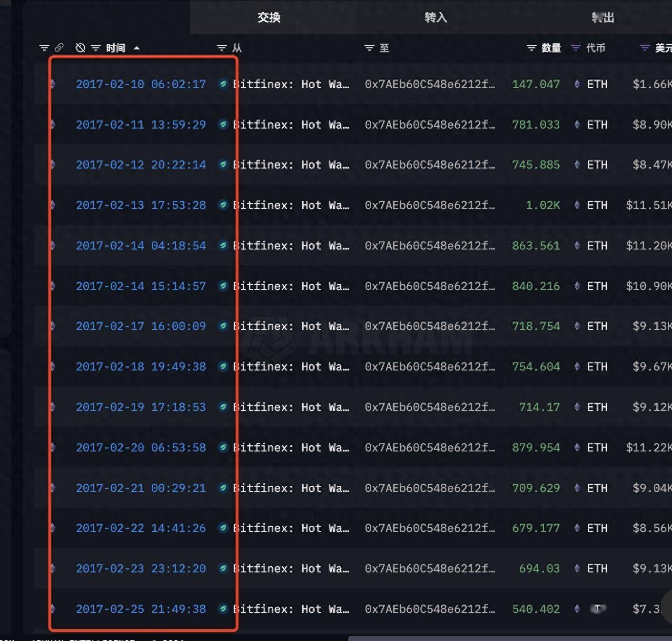Open the filter for the 时间 column
The image size is (672, 641).
click(x=96, y=48)
